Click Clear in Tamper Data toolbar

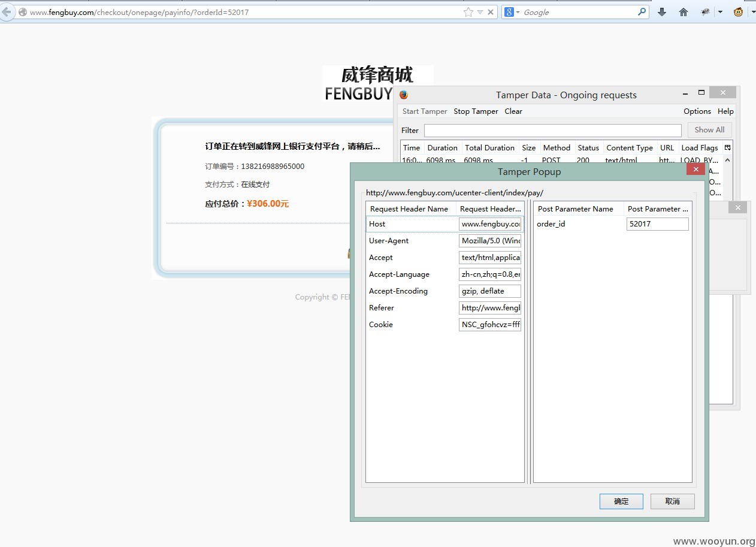tap(513, 111)
